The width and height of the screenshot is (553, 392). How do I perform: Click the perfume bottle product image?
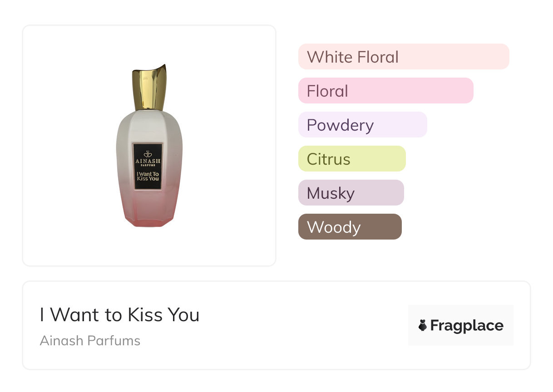pos(149,145)
